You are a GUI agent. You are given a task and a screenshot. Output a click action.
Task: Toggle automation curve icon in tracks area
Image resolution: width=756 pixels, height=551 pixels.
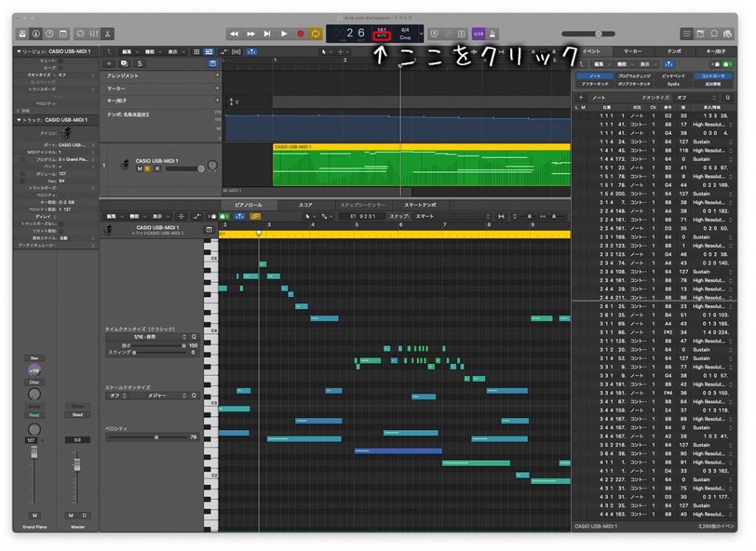(224, 52)
